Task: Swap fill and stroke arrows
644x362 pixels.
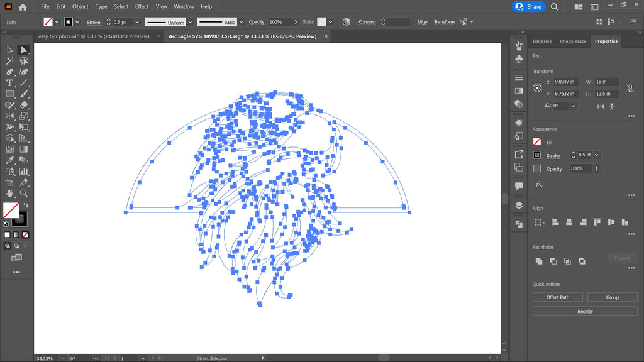Action: point(26,205)
